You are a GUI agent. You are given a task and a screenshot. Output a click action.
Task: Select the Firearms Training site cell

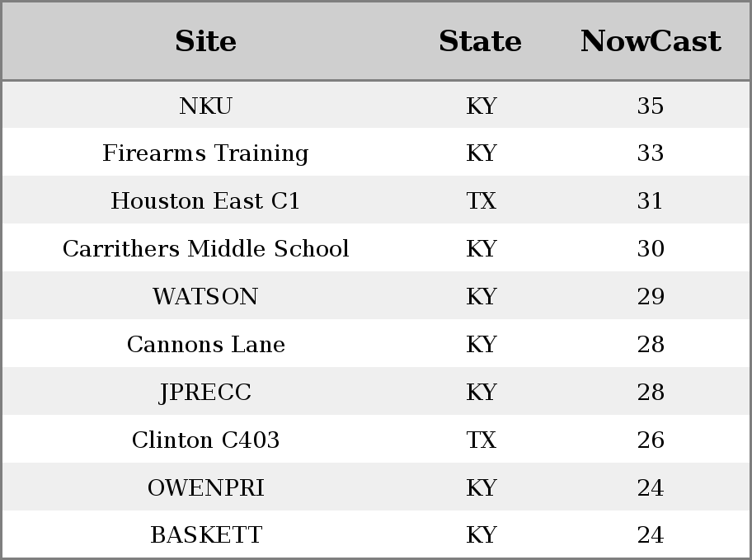click(205, 153)
